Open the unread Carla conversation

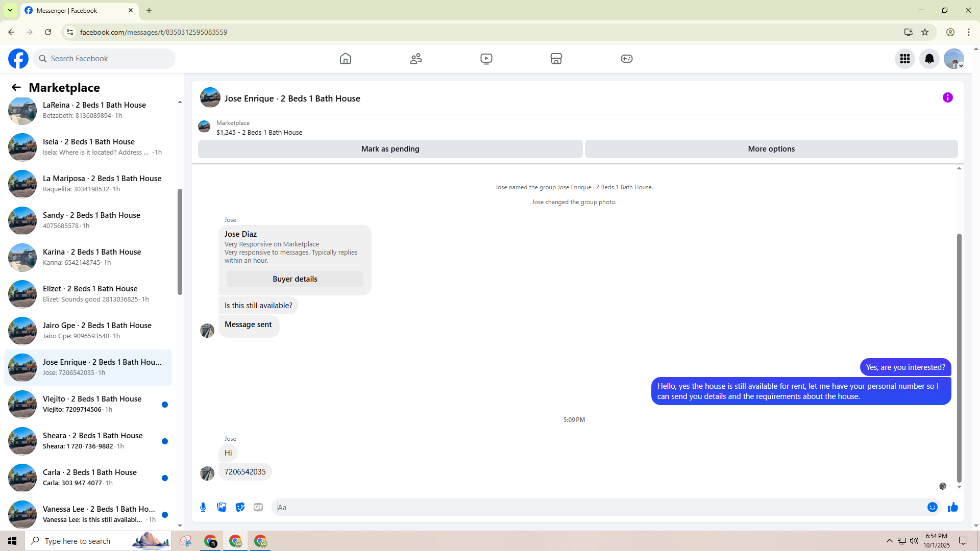coord(88,478)
